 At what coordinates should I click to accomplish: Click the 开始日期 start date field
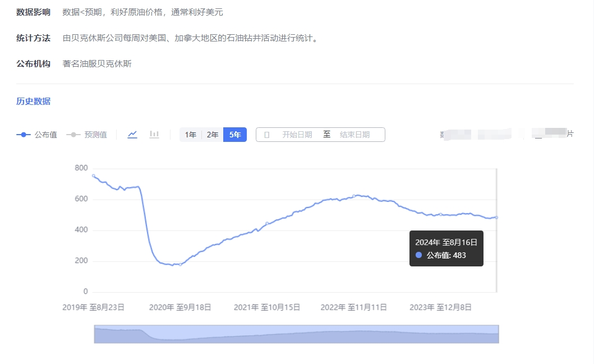[x=297, y=135]
